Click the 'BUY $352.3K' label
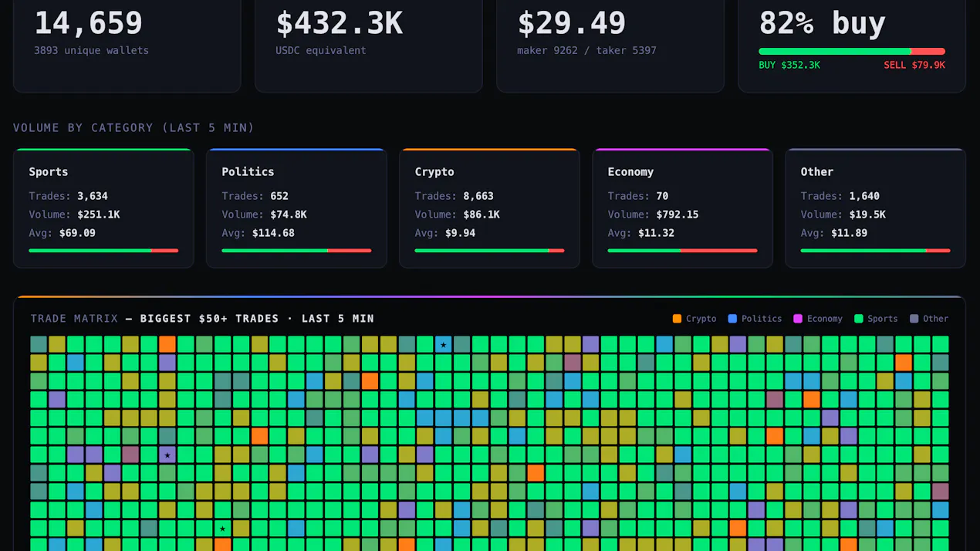Image resolution: width=980 pixels, height=551 pixels. pyautogui.click(x=789, y=66)
